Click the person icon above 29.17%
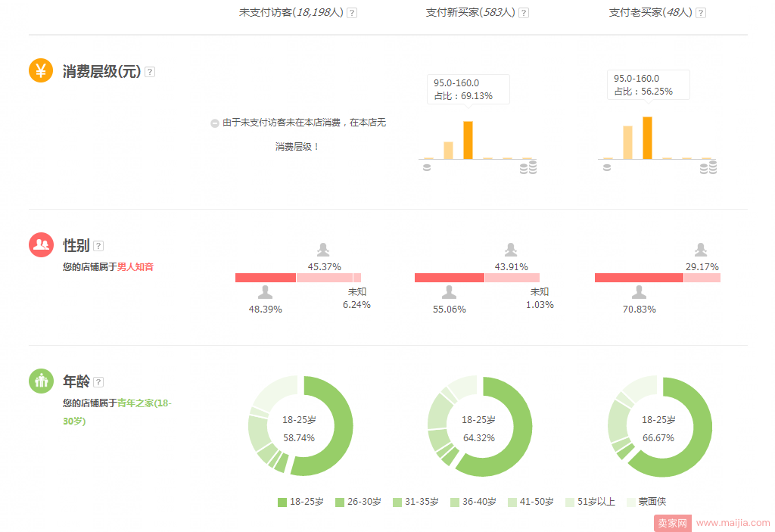 click(701, 250)
